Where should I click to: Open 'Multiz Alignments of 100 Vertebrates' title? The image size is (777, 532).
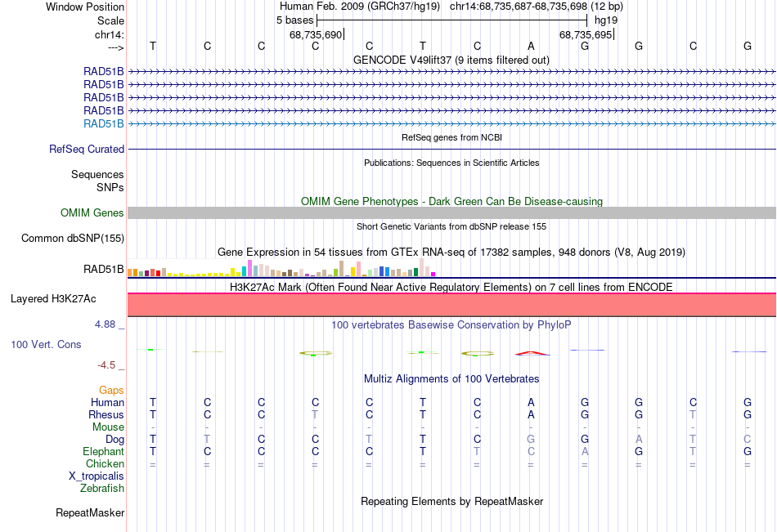click(x=451, y=379)
